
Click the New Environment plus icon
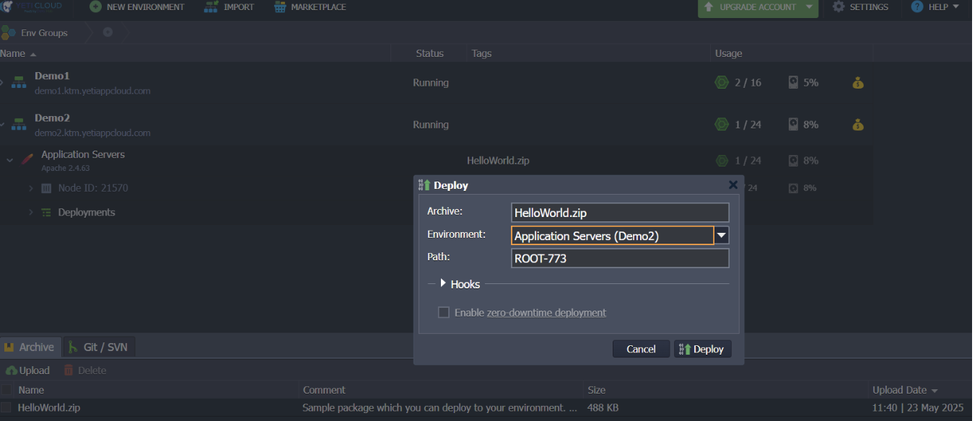[95, 6]
